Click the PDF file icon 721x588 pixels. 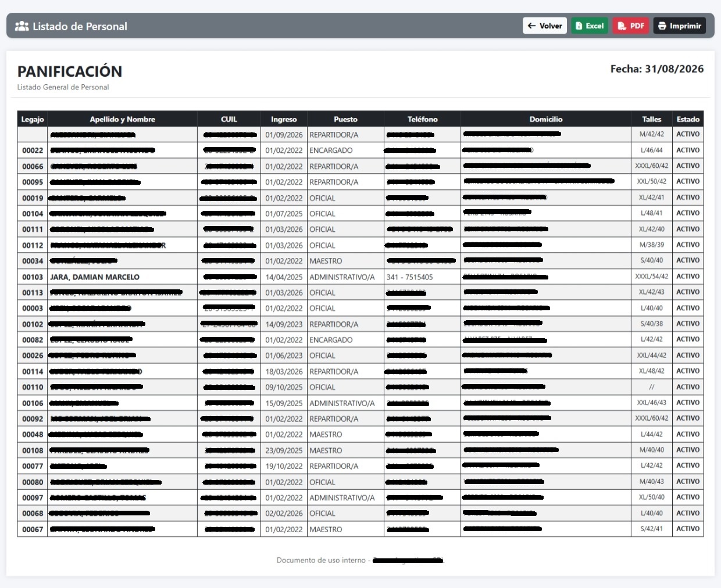coord(622,26)
